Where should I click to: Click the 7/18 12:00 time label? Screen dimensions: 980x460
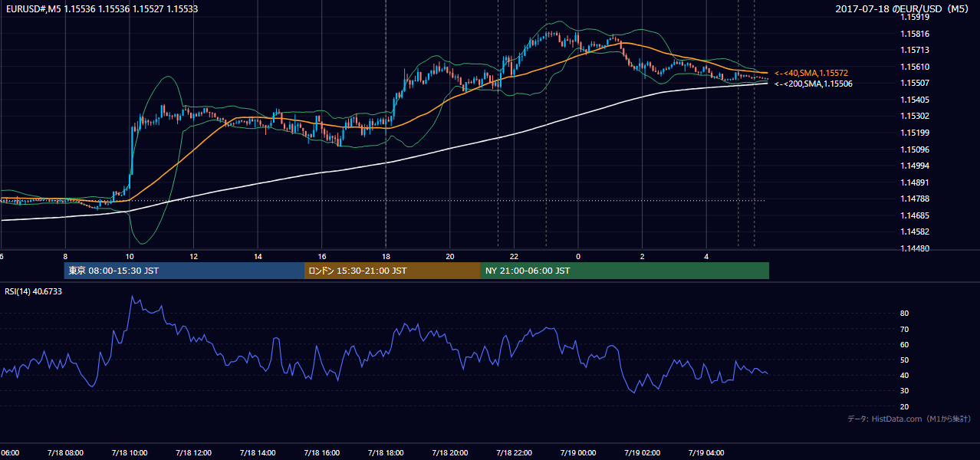pos(193,452)
